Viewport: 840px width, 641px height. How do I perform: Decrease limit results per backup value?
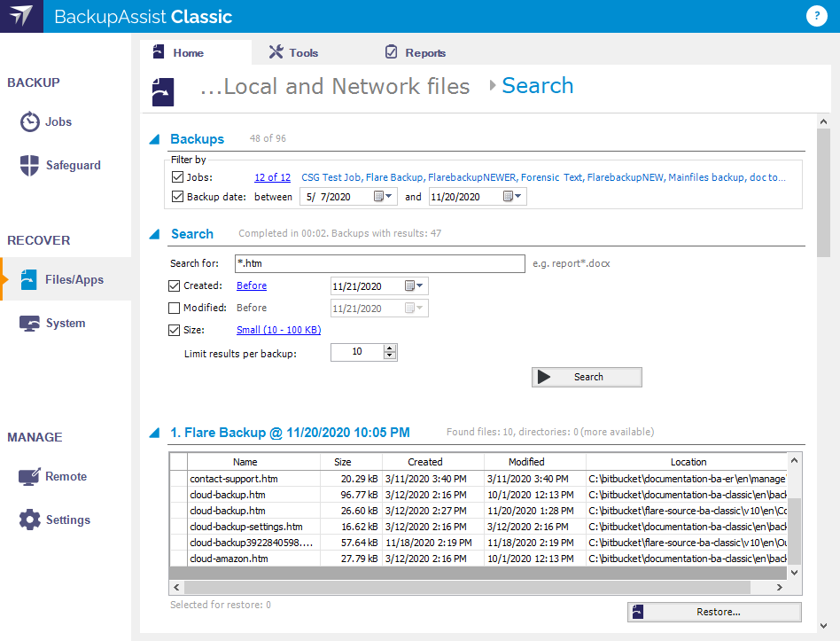[390, 356]
